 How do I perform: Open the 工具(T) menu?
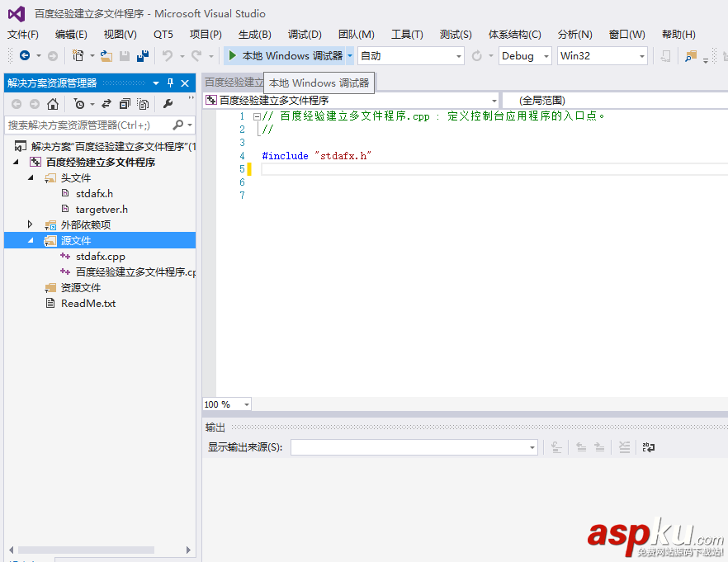(x=407, y=35)
